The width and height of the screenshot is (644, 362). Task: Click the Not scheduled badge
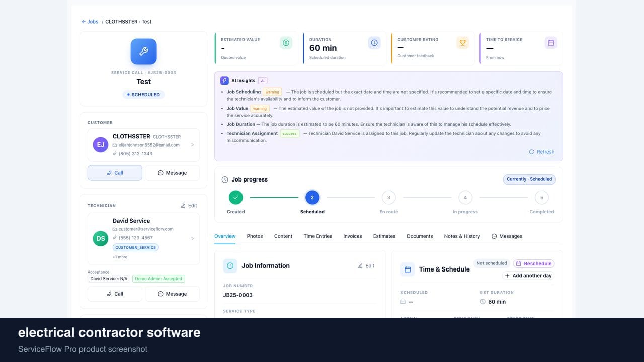[x=492, y=263]
